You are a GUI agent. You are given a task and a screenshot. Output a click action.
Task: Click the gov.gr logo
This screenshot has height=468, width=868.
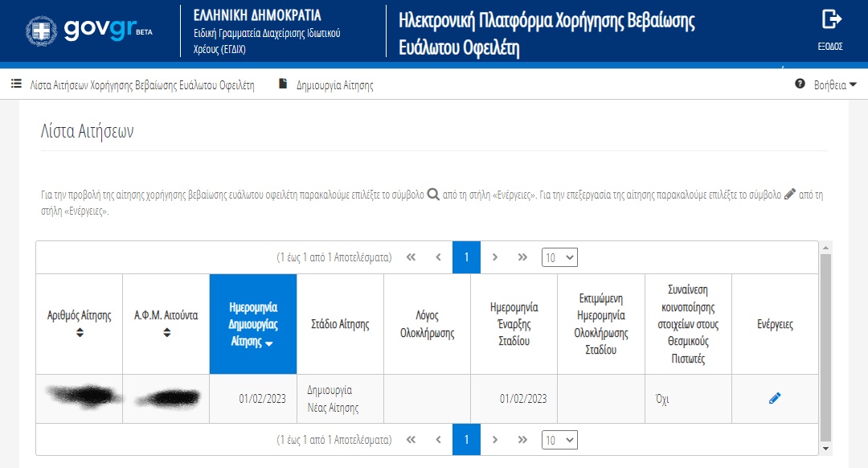tap(89, 30)
